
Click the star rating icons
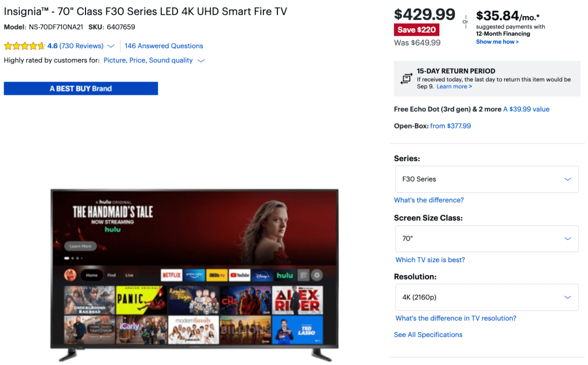pos(24,46)
